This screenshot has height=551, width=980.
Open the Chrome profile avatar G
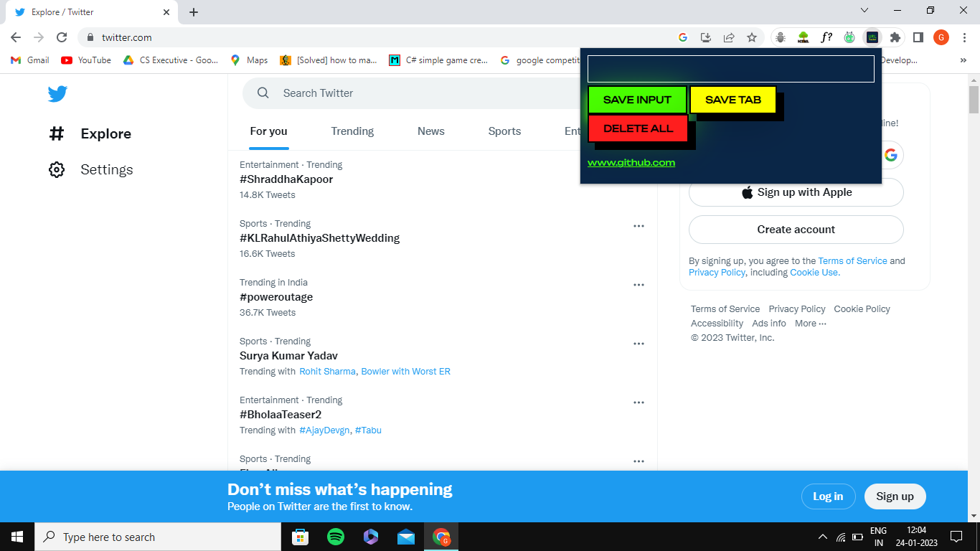click(941, 37)
